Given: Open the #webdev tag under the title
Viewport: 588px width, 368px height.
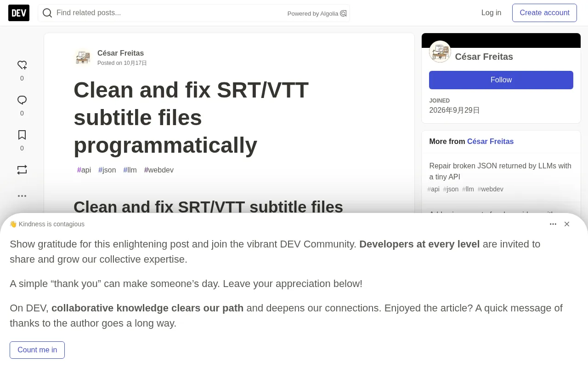Looking at the screenshot, I should (159, 170).
